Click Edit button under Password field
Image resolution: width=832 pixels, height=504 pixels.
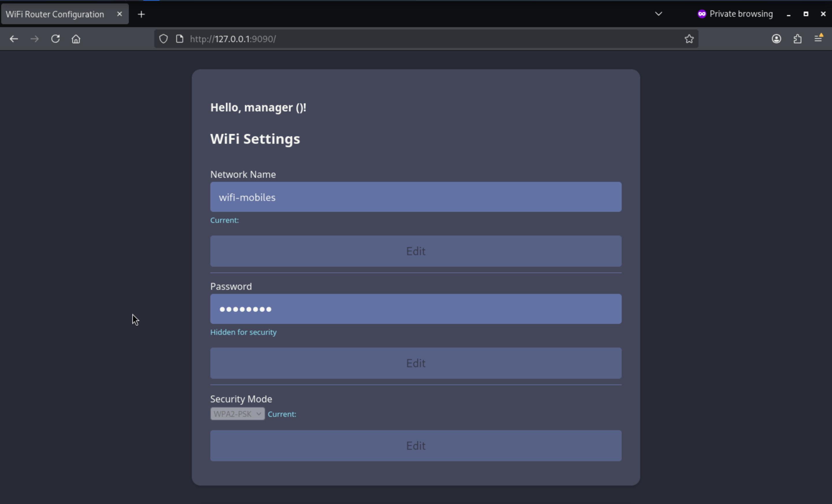click(x=416, y=363)
